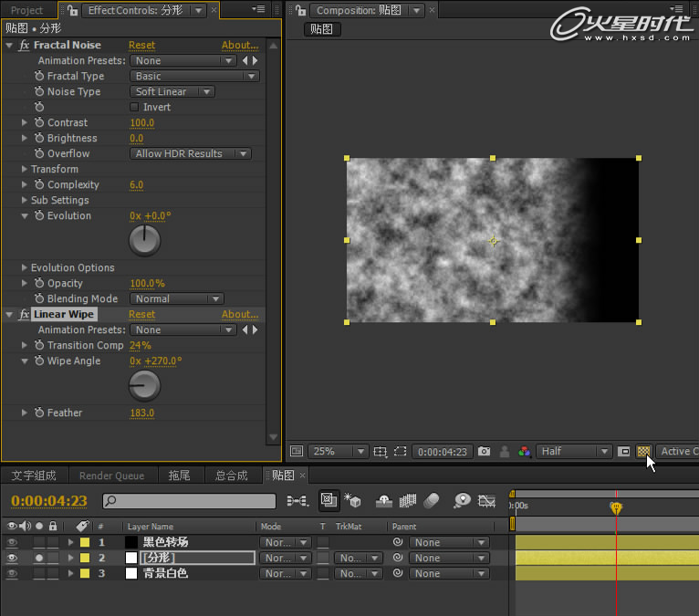Switch to the Render Queue tab
Screen dimensions: 699x616
[111, 475]
